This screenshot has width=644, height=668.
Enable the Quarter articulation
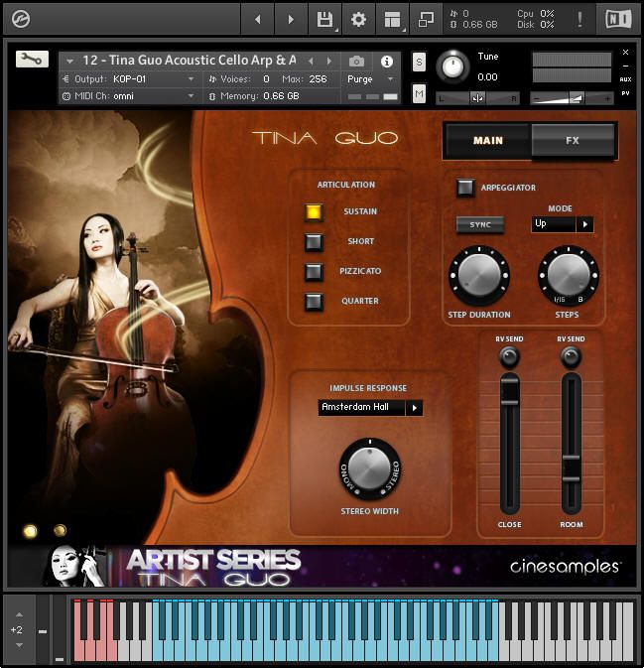pos(314,301)
